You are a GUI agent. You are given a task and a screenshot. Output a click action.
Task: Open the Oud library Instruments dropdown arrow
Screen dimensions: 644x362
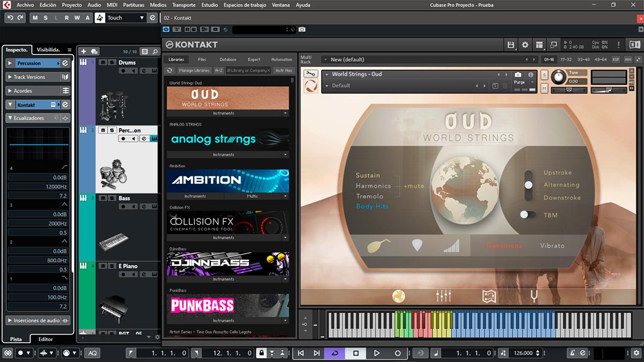coord(285,113)
